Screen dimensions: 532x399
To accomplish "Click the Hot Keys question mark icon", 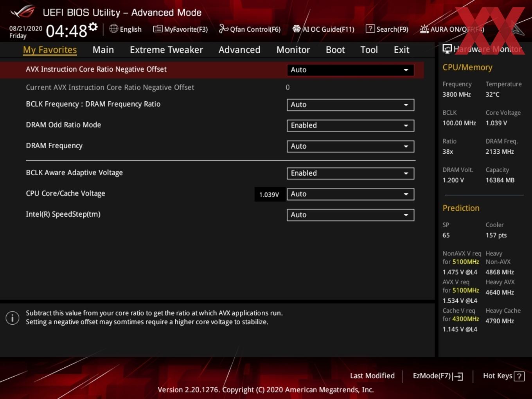I will click(519, 376).
